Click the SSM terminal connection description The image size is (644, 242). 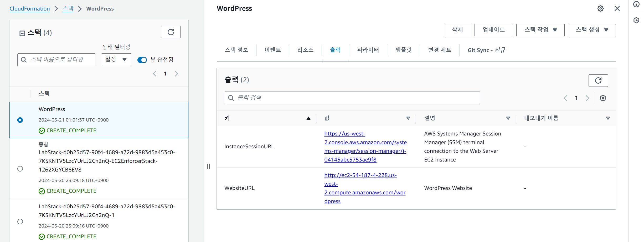coord(462,147)
